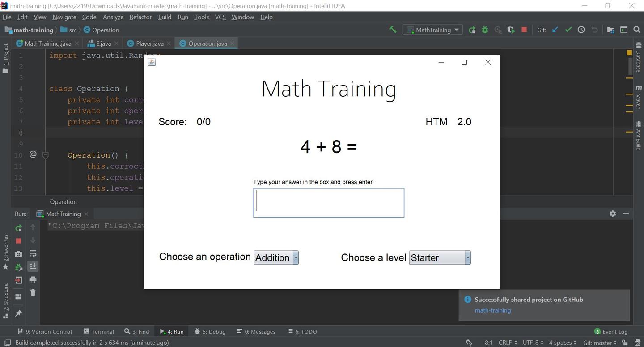This screenshot has width=644, height=347.
Task: Change the CRLF line separator
Action: pos(508,343)
